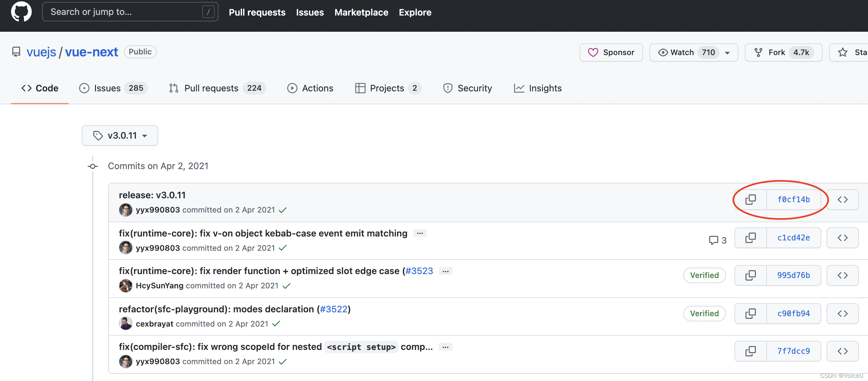Open the release: v3.0.11 commit title
This screenshot has height=381, width=868.
152,195
